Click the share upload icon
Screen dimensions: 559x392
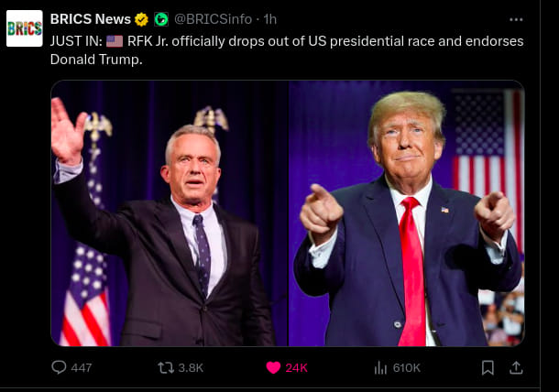515,367
